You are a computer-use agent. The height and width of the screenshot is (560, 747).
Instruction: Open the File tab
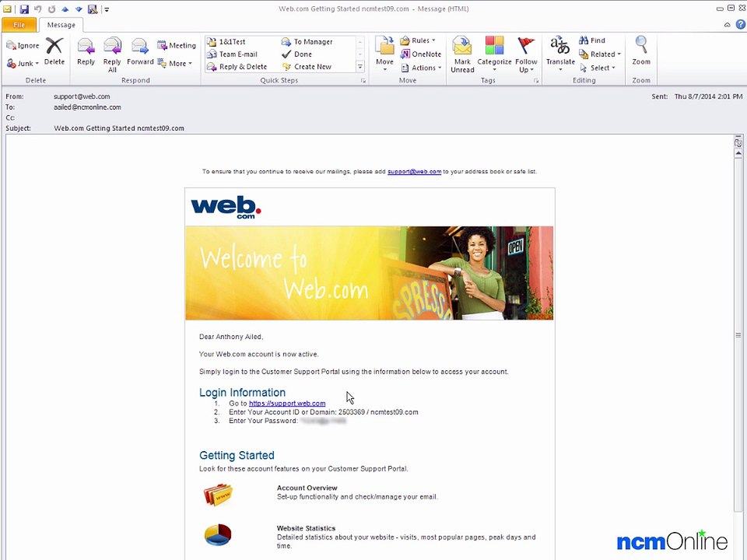click(19, 25)
